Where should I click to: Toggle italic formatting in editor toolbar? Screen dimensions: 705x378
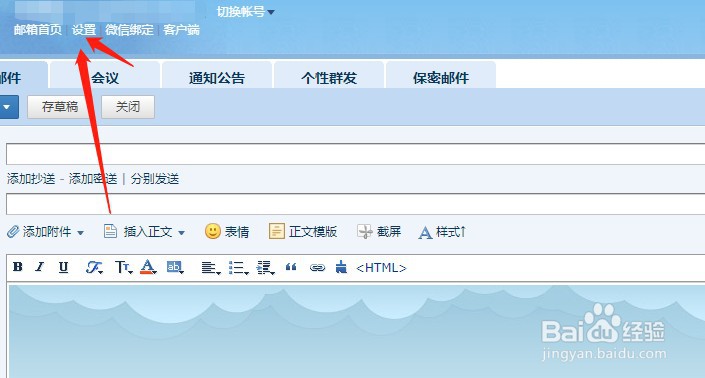(40, 267)
